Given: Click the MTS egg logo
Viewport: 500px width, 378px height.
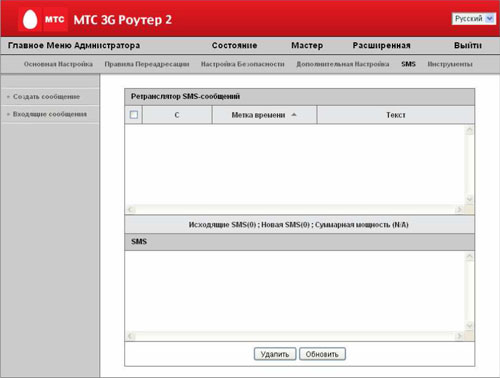Looking at the screenshot, I should tap(30, 19).
